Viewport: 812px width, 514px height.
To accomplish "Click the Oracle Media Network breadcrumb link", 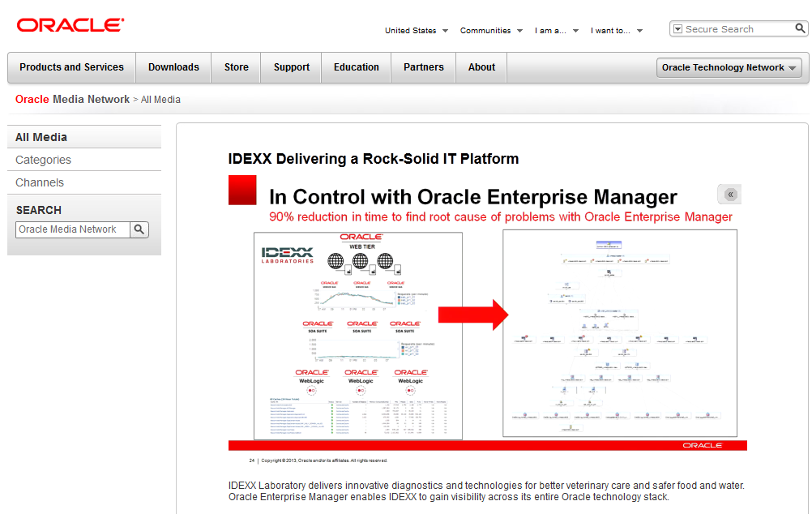I will [72, 99].
